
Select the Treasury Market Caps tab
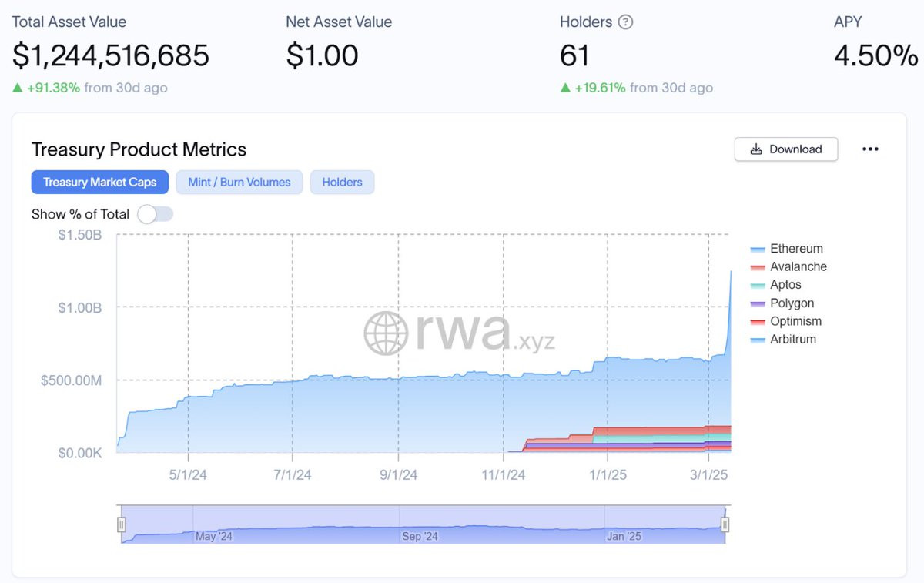pos(100,183)
